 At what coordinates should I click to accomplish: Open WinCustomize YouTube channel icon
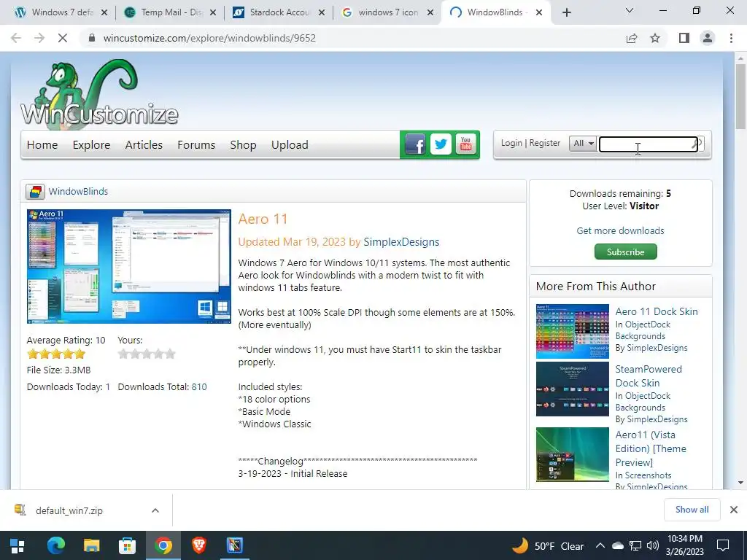466,144
